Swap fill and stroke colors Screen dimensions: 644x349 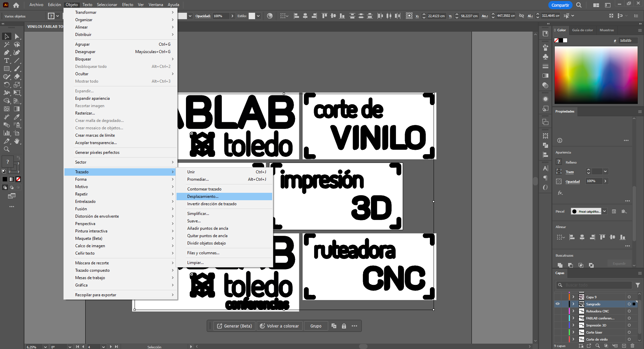click(x=18, y=158)
